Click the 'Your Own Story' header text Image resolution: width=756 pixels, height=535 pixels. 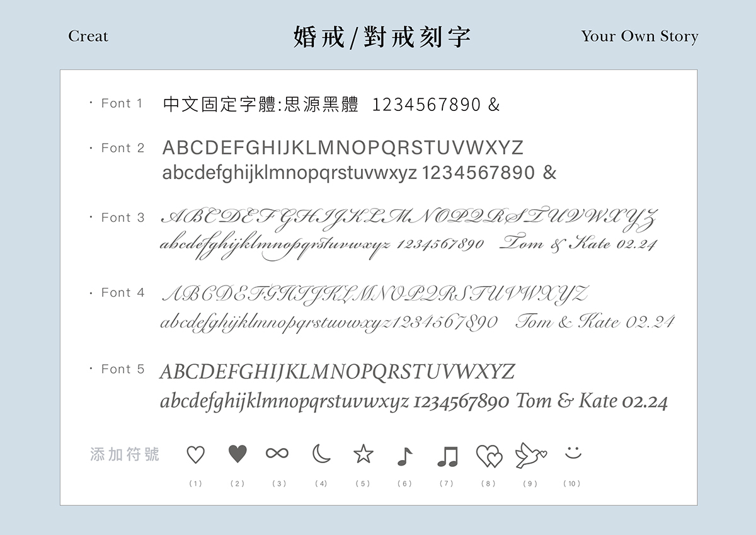point(640,37)
